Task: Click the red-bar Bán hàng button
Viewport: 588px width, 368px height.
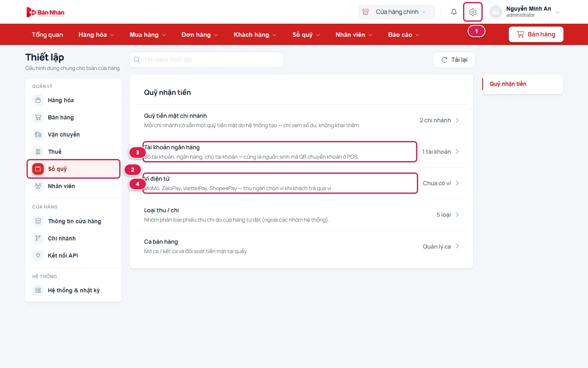Action: pos(536,34)
